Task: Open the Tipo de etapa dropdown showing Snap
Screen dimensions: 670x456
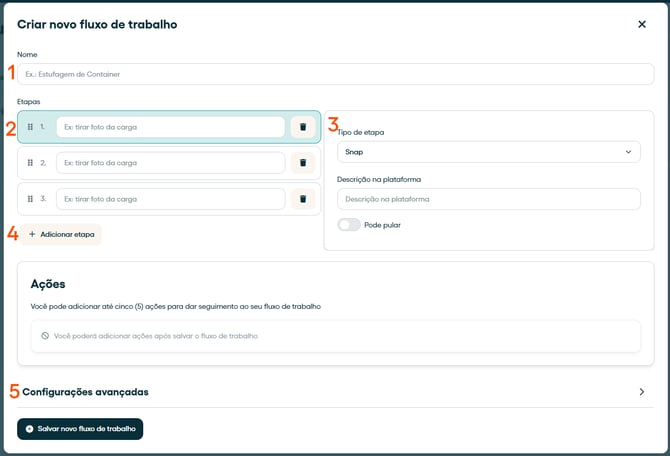Action: point(488,152)
